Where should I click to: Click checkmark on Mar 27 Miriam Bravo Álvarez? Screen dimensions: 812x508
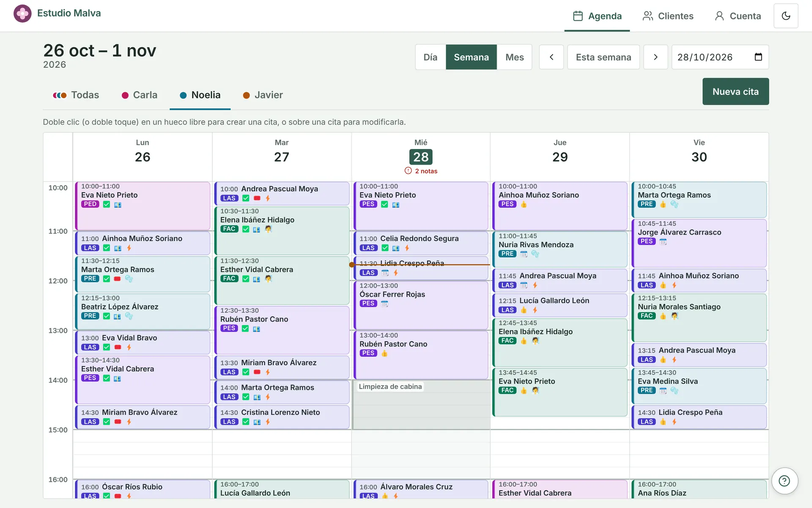click(246, 372)
